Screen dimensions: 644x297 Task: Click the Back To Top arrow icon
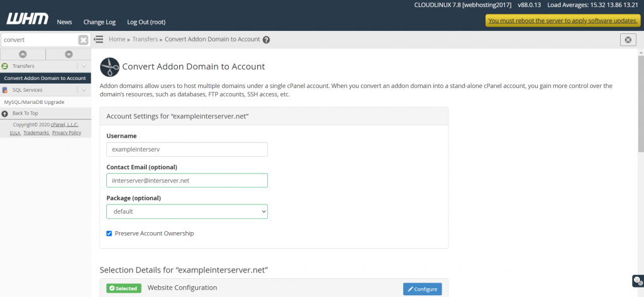[x=5, y=113]
